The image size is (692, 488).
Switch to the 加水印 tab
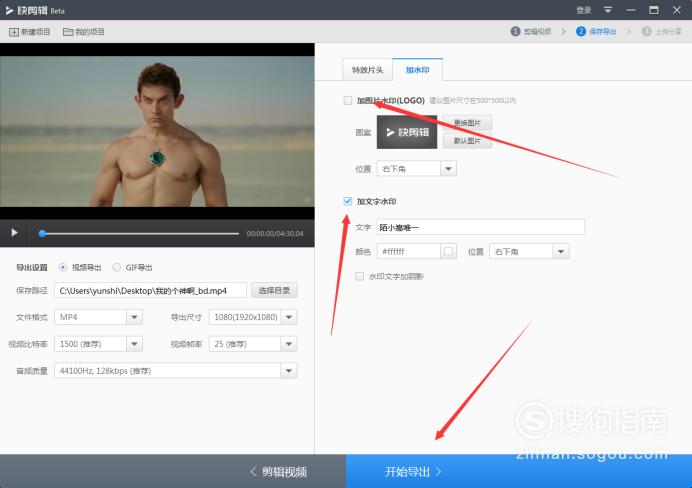coord(417,70)
